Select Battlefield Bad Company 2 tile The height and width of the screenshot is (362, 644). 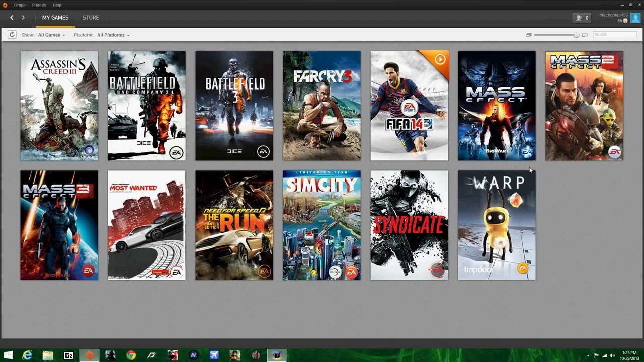146,106
